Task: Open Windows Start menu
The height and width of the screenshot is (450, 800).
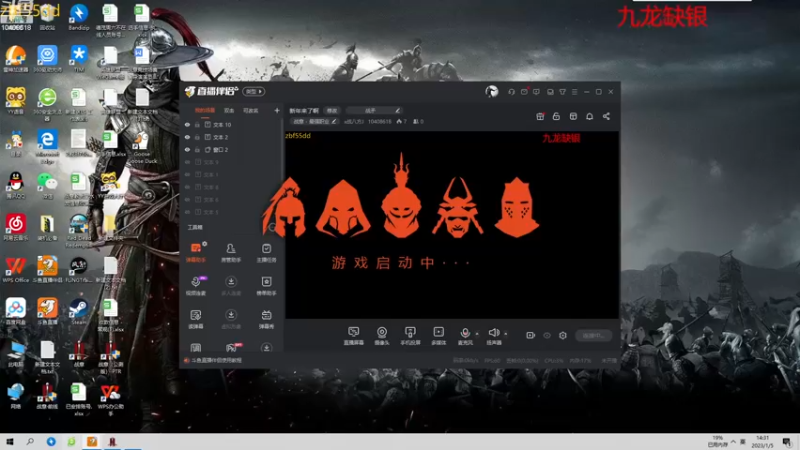Action: (x=9, y=442)
